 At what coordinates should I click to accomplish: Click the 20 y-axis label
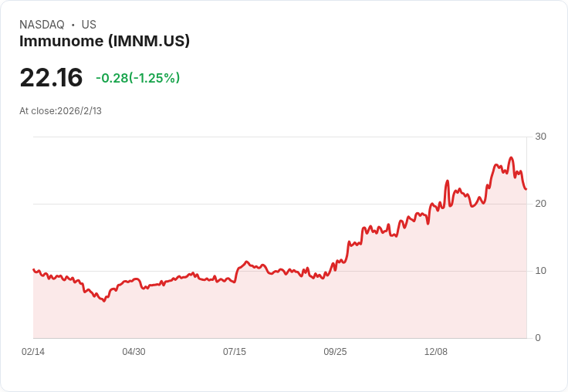(x=540, y=204)
